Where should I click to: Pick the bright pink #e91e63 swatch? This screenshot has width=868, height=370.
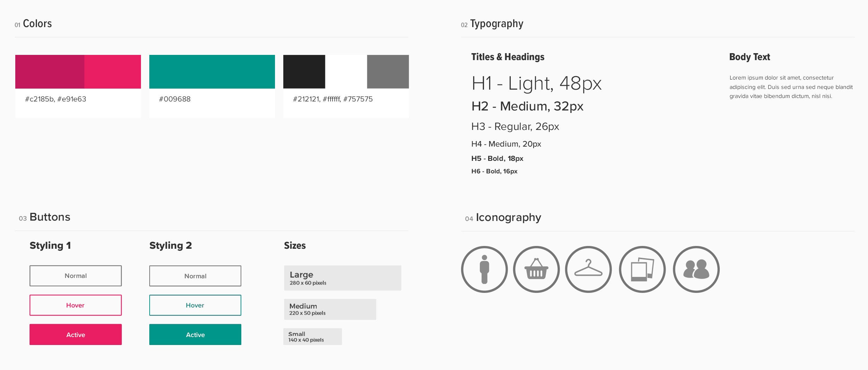112,72
